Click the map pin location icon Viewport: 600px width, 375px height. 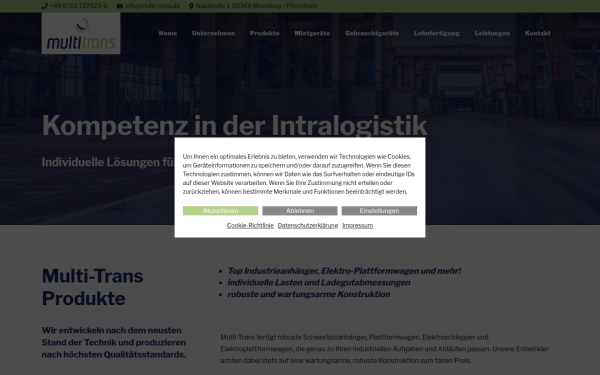point(191,6)
